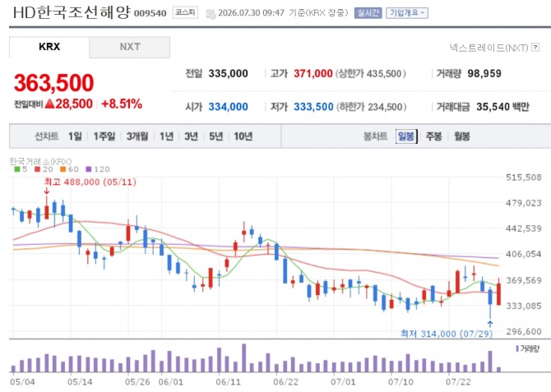Click the 한국거래소(KRX) chart label
Viewport: 551px width, 392px height.
40,161
